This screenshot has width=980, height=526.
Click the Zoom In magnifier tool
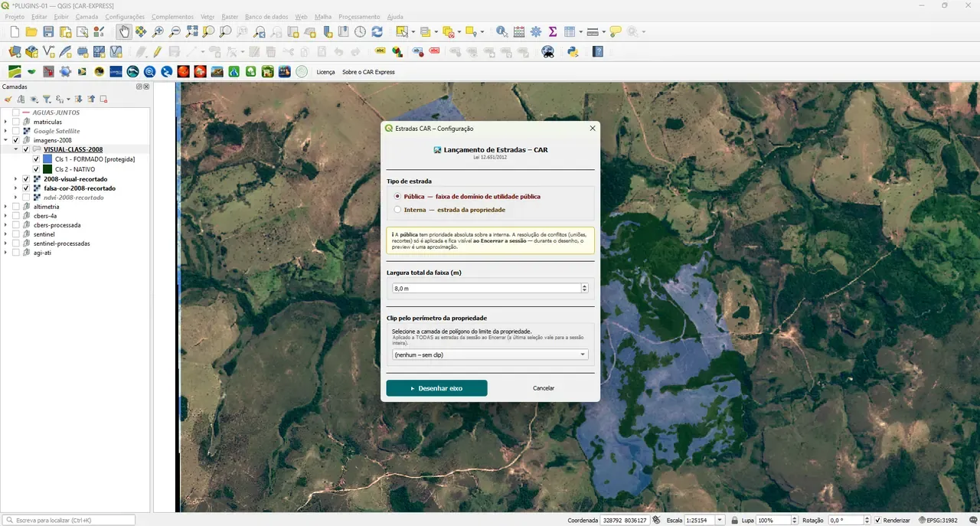tap(158, 31)
